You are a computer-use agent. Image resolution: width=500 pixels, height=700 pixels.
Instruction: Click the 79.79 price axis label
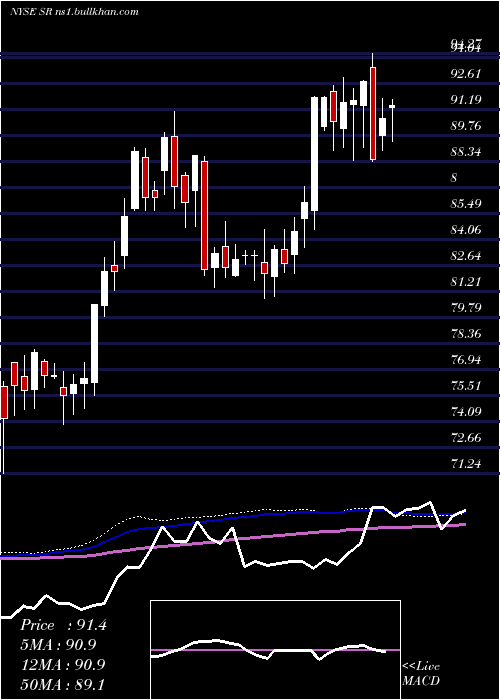tap(466, 308)
